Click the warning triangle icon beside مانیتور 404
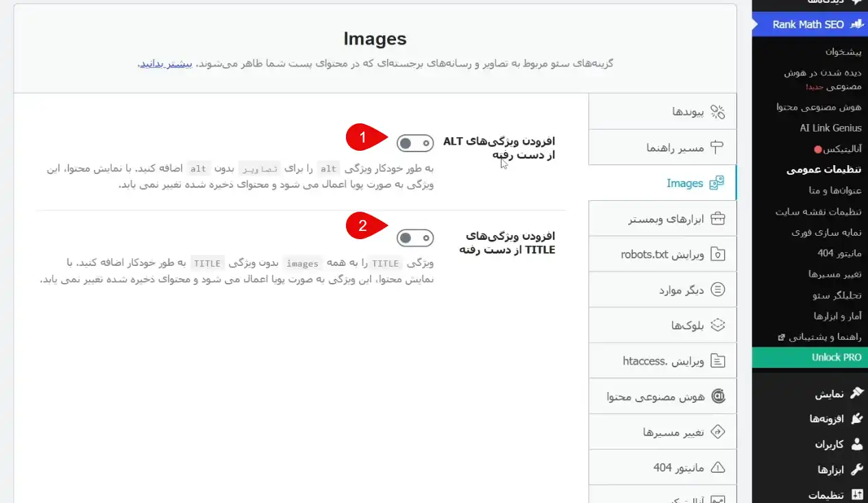Viewport: 868px width, 503px height. (717, 467)
